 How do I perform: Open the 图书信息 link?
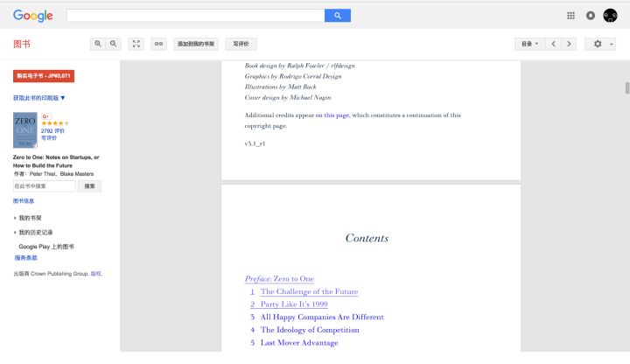point(24,201)
